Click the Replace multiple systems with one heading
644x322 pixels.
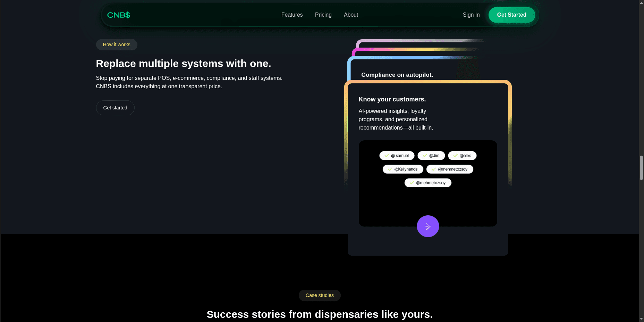[184, 64]
